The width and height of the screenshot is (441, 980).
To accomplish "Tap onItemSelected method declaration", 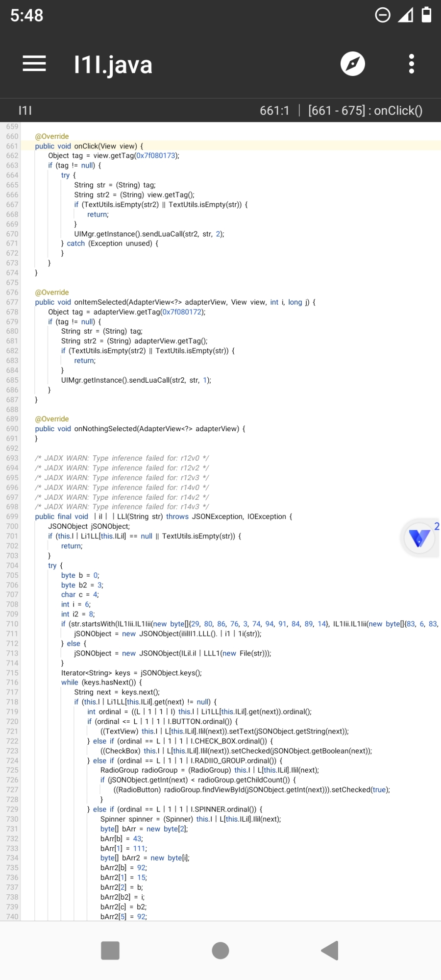I will [175, 302].
